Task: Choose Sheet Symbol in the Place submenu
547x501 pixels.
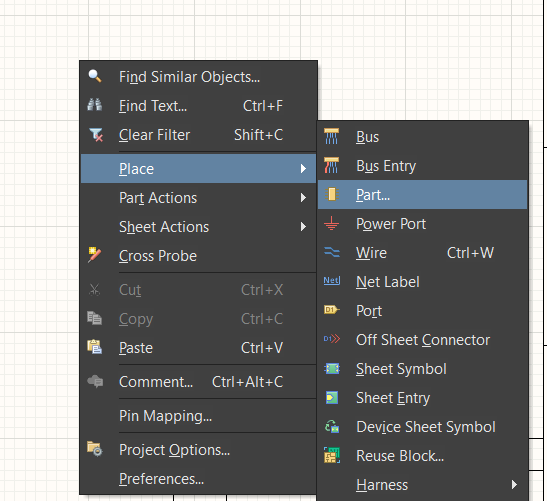Action: [x=422, y=369]
